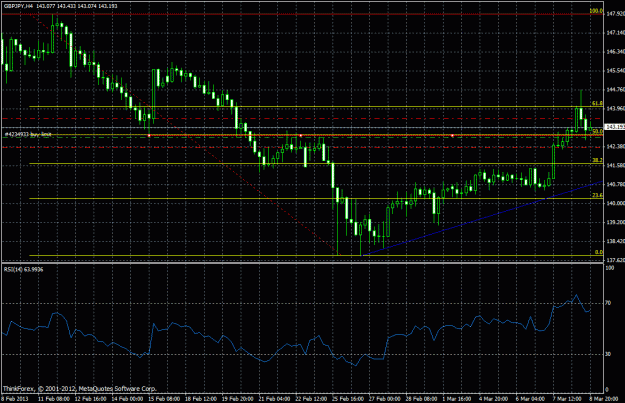This screenshot has width=625, height=403.
Task: Click the 19 Feb 20:00 time label
Action: (238, 399)
